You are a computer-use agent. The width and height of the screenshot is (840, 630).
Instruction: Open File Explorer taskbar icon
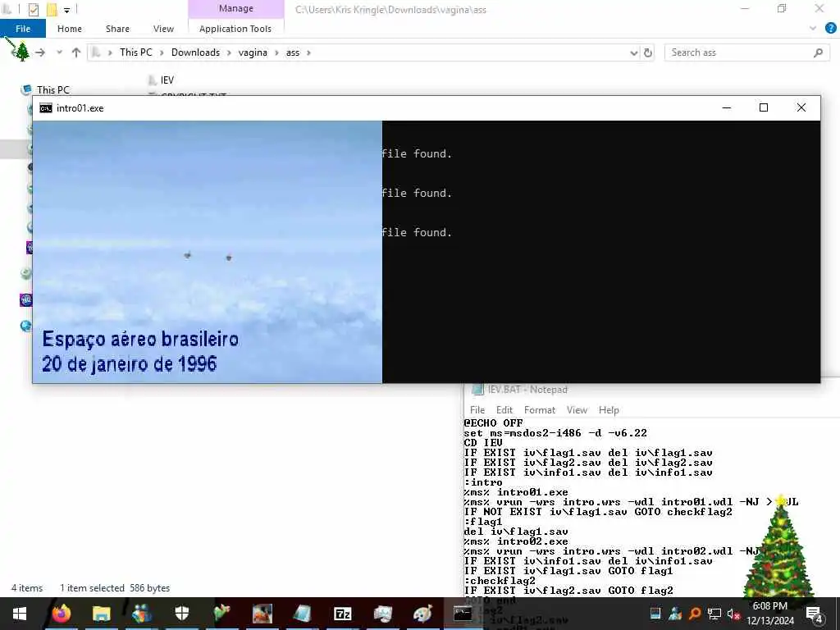[x=101, y=614]
